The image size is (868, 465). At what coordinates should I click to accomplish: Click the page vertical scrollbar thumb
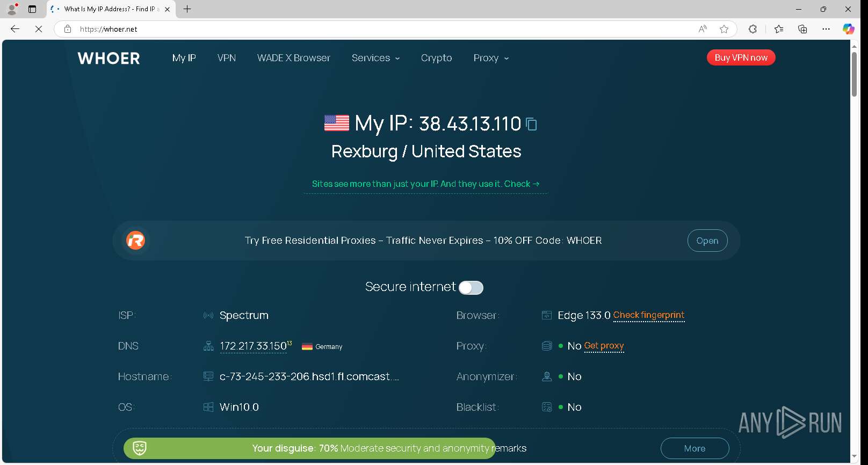pos(854,74)
